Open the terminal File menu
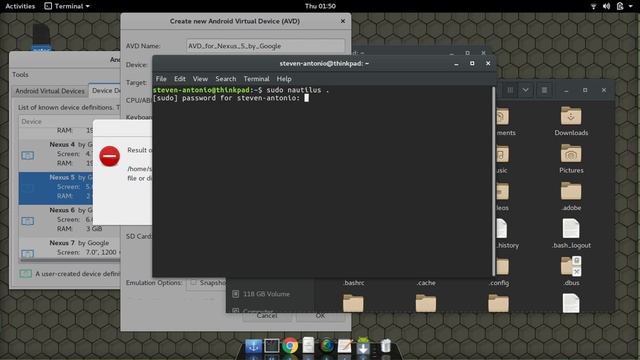Viewport: 640px width, 360px height. click(161, 79)
